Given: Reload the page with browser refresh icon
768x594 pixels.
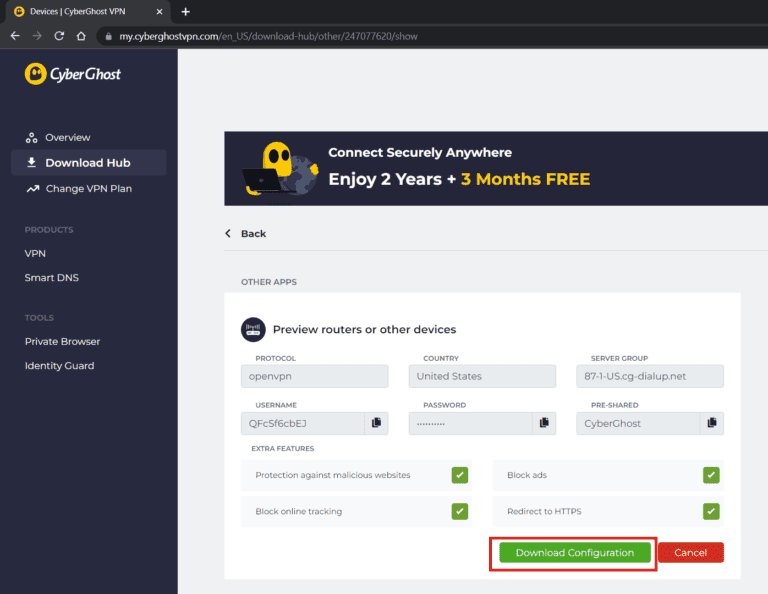Looking at the screenshot, I should (x=59, y=35).
